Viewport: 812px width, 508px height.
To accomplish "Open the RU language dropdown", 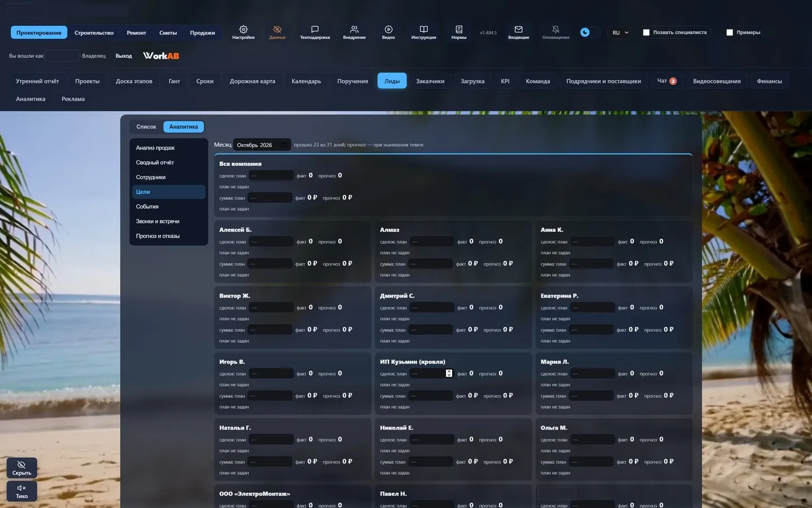I will click(x=620, y=33).
